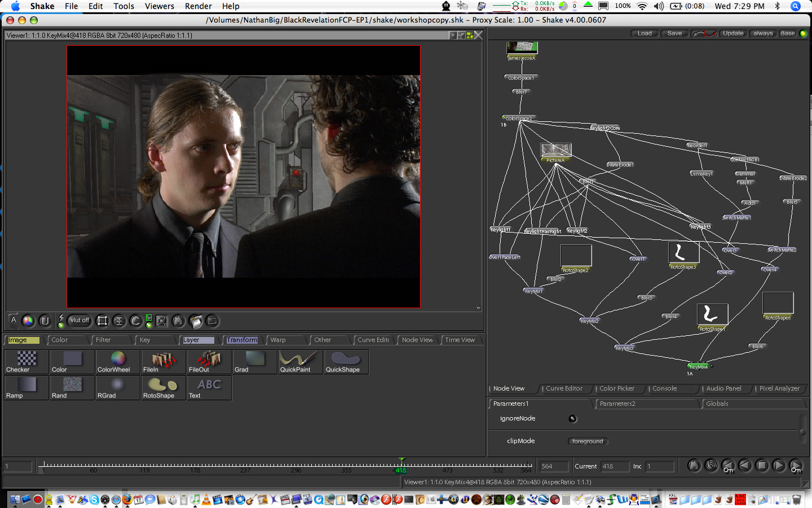The height and width of the screenshot is (508, 812).
Task: Add a FileIn node
Action: [164, 362]
